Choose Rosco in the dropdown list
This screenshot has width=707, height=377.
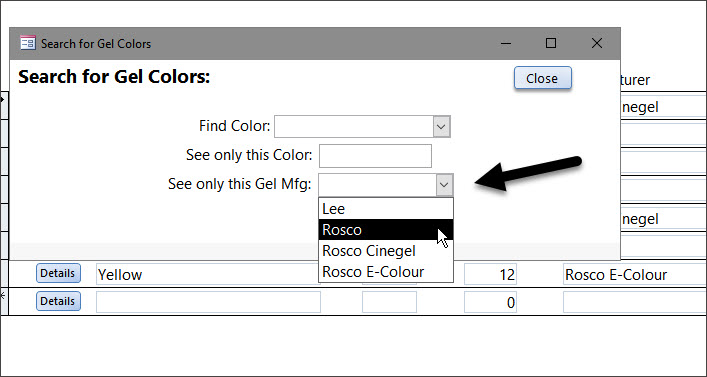pos(386,230)
